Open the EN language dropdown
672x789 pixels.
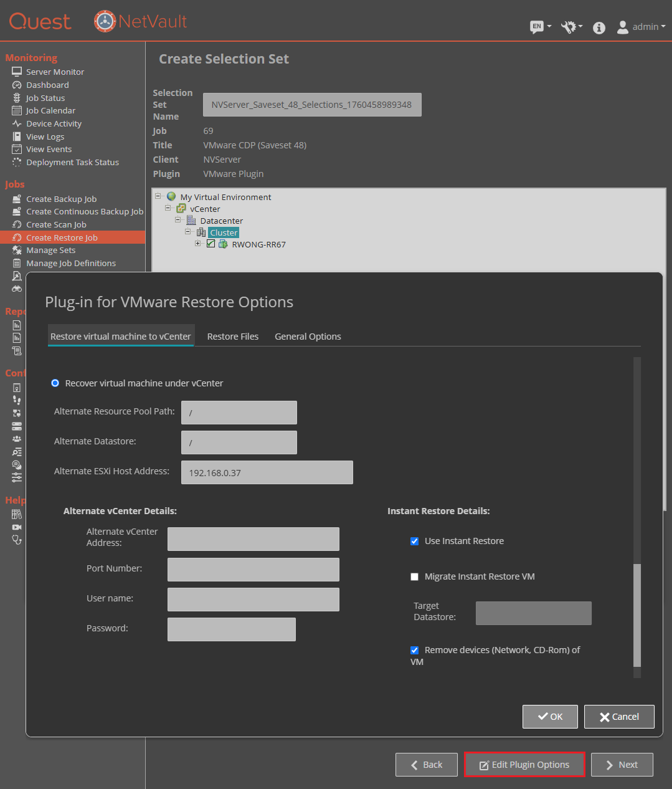pos(538,27)
